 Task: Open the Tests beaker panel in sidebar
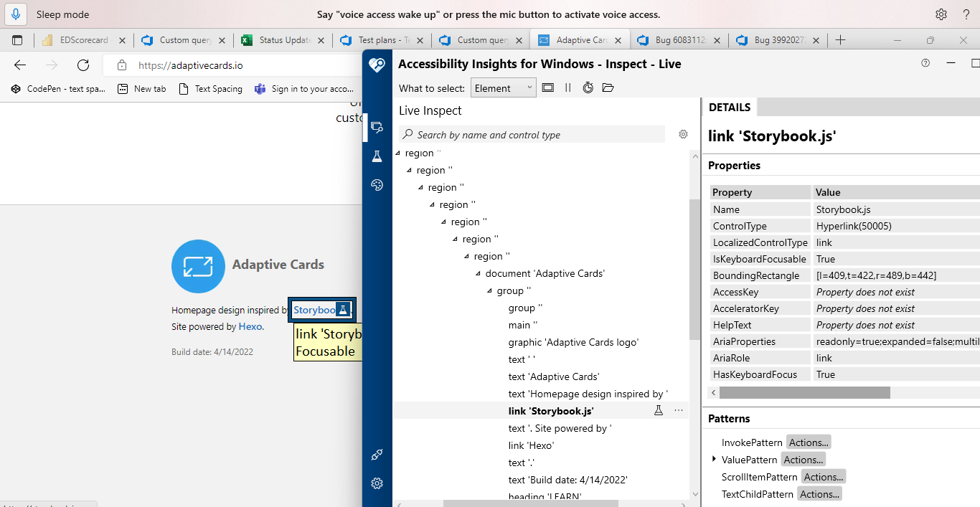coord(377,156)
